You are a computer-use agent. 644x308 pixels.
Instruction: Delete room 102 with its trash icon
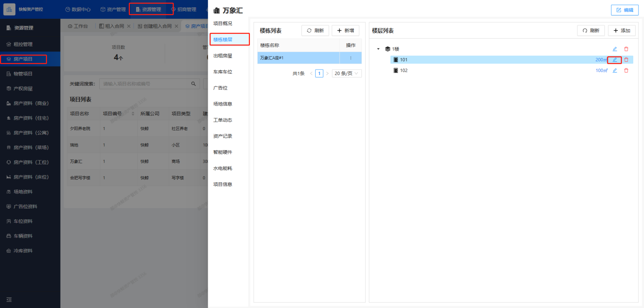(626, 70)
